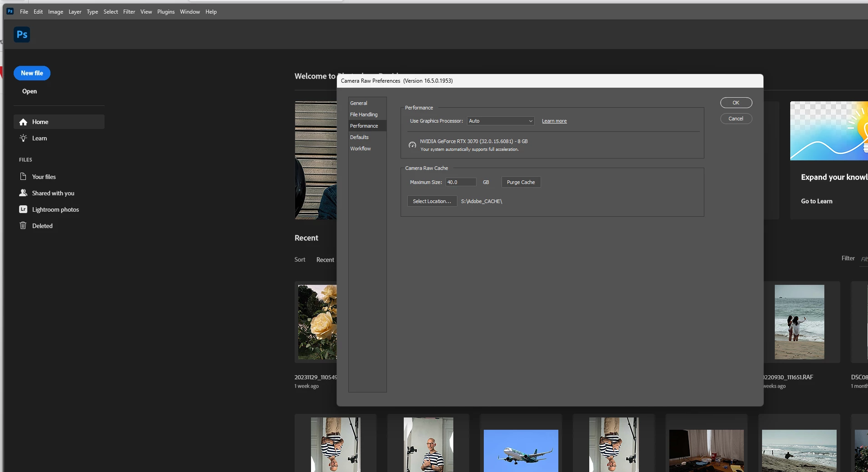
Task: Open the Plugins menu
Action: pyautogui.click(x=166, y=12)
